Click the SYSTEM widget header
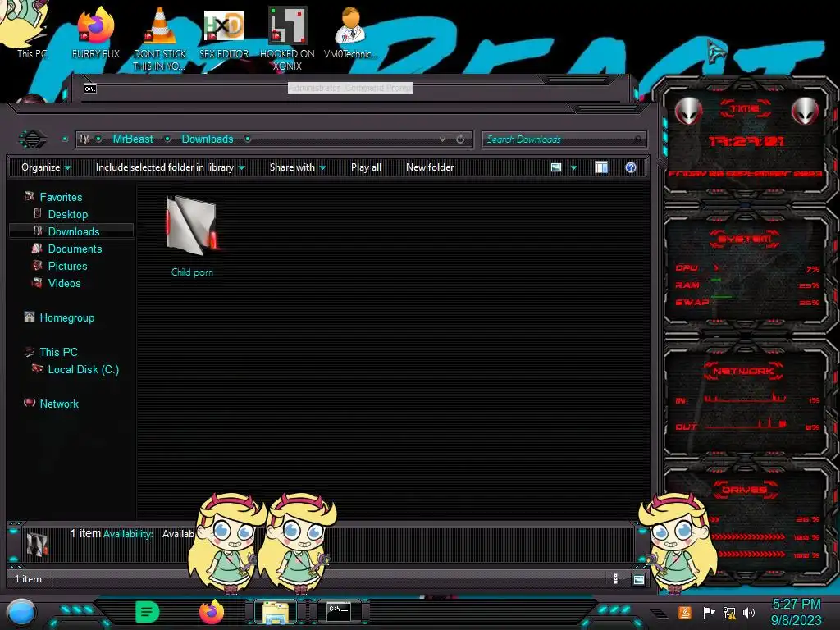This screenshot has height=630, width=840. tap(745, 239)
